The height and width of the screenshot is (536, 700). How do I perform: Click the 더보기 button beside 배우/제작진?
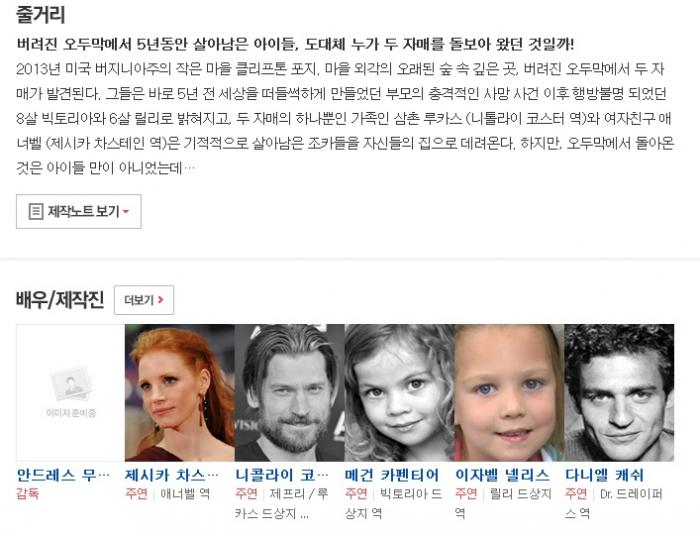[144, 300]
